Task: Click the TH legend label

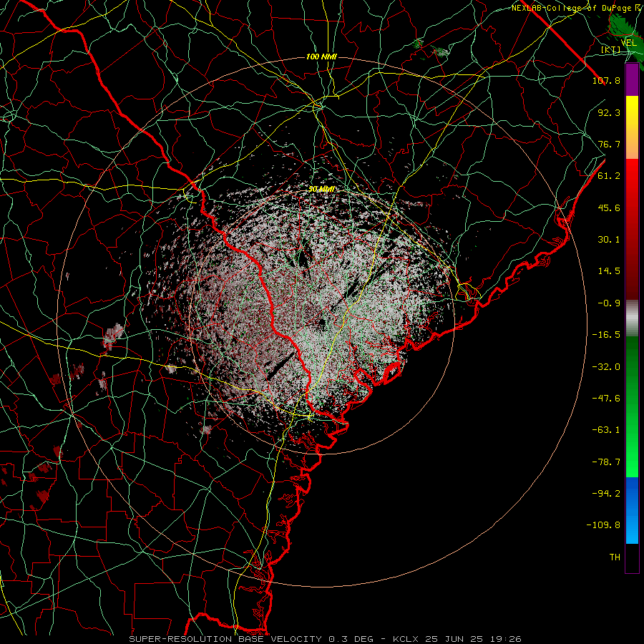Action: 615,557
